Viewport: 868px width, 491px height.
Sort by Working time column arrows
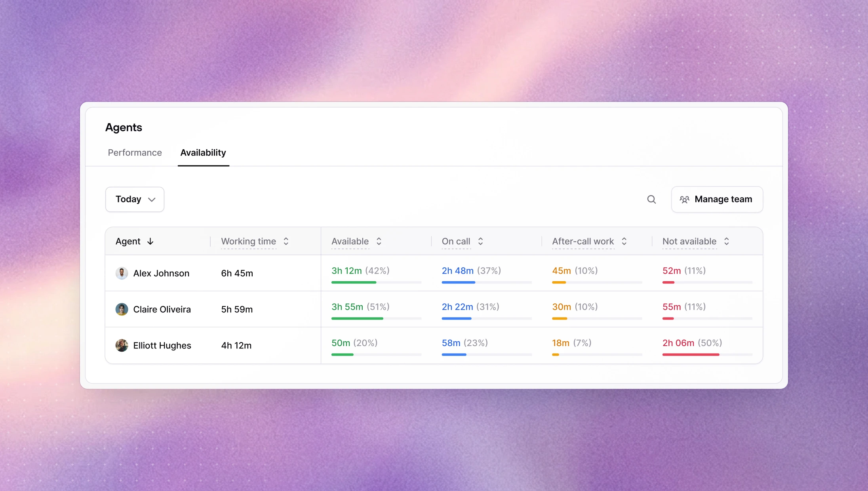point(286,242)
